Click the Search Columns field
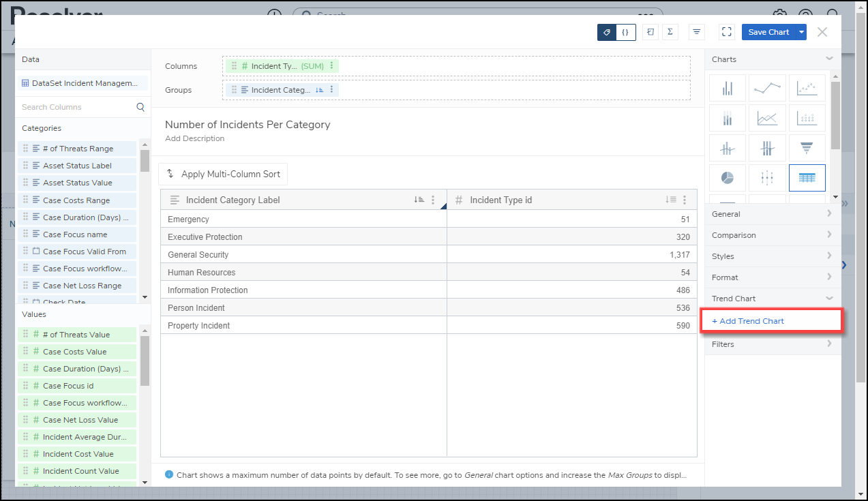This screenshot has height=501, width=868. [77, 107]
